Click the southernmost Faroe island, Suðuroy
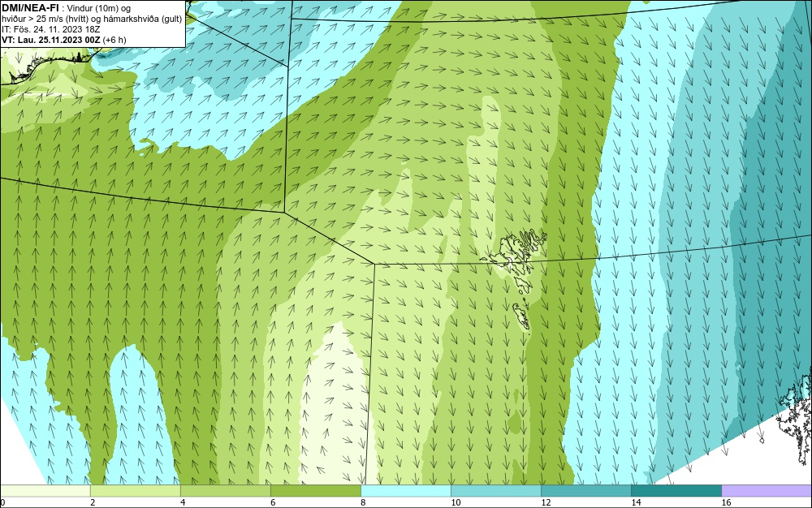The width and height of the screenshot is (812, 508). pyautogui.click(x=522, y=316)
